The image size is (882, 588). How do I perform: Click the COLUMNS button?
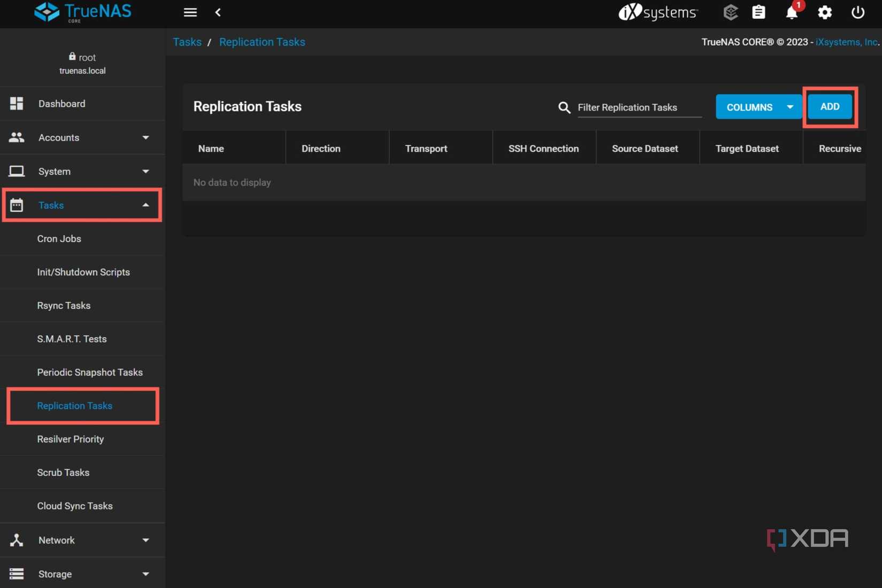pos(759,107)
